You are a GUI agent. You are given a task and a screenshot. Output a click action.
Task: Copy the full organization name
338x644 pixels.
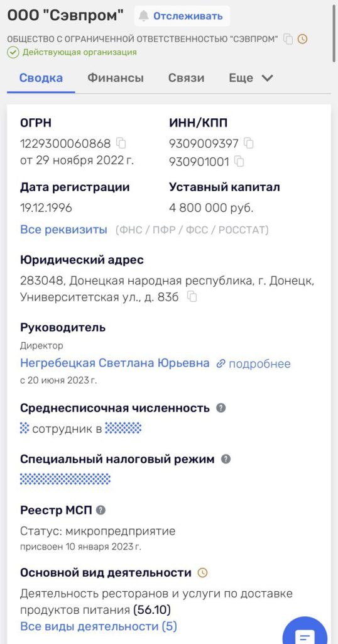pos(288,39)
